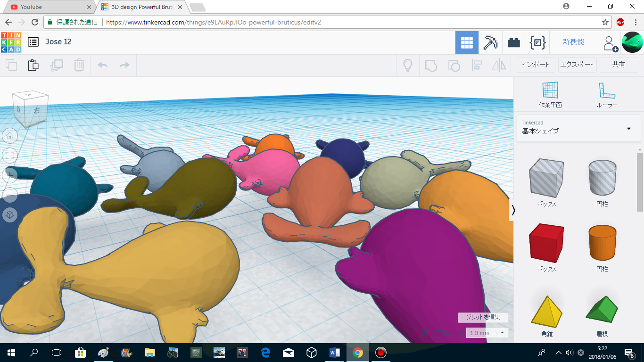Open Microsoft Edge from the taskbar
The image size is (644, 362).
(265, 353)
